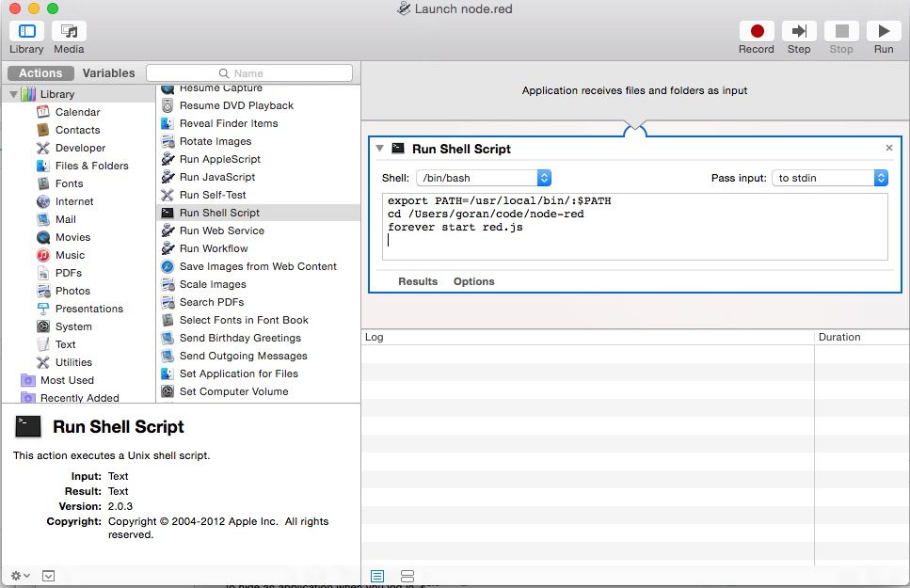
Task: Open the Options section of the action
Action: (x=474, y=281)
